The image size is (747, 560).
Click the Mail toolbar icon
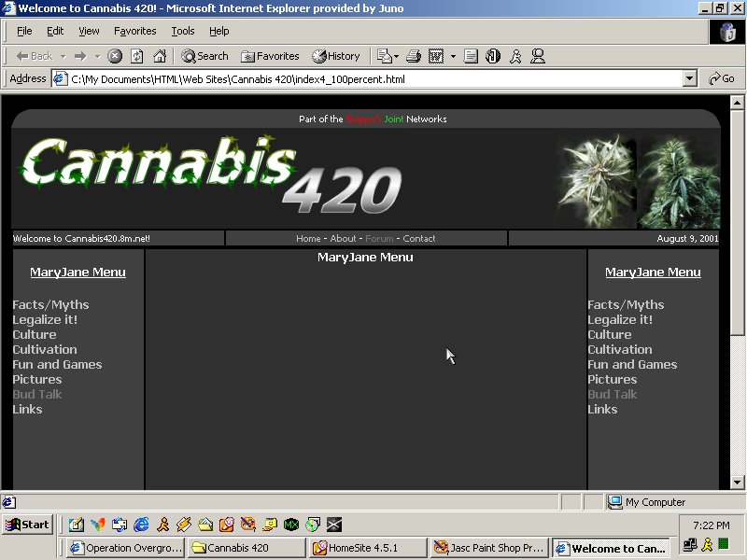(x=384, y=56)
